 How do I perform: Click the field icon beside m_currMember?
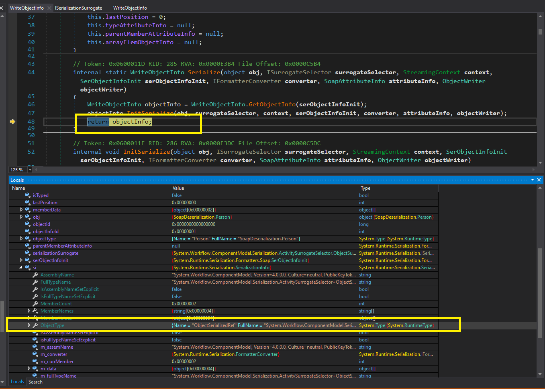[x=35, y=362]
